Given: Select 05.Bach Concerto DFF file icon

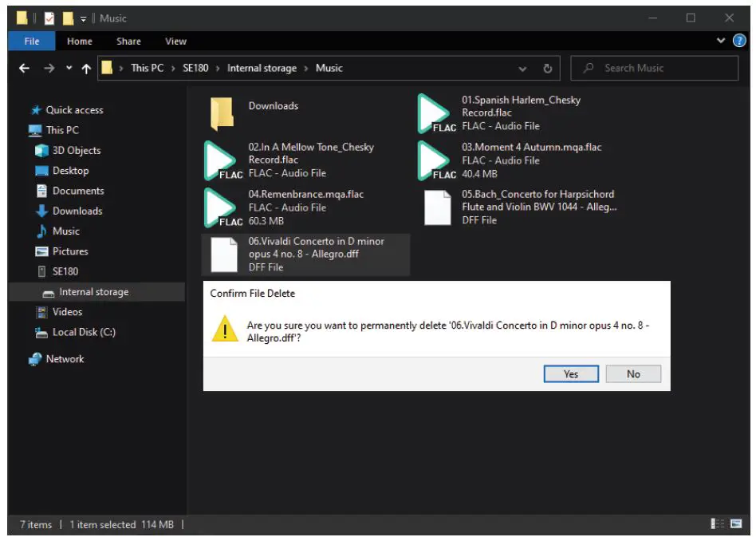Looking at the screenshot, I should pyautogui.click(x=437, y=208).
